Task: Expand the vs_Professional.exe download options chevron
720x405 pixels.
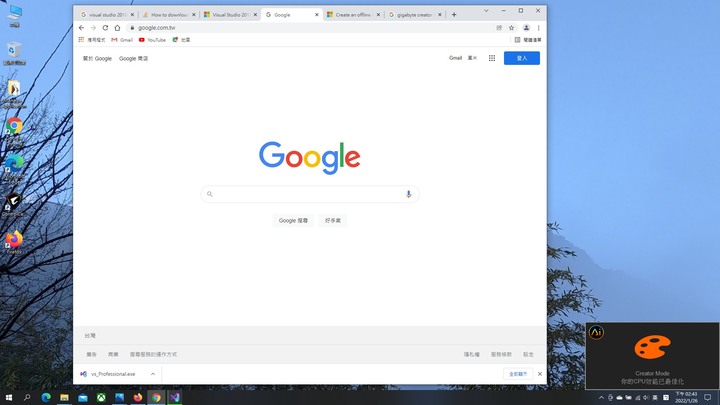Action: tap(153, 374)
